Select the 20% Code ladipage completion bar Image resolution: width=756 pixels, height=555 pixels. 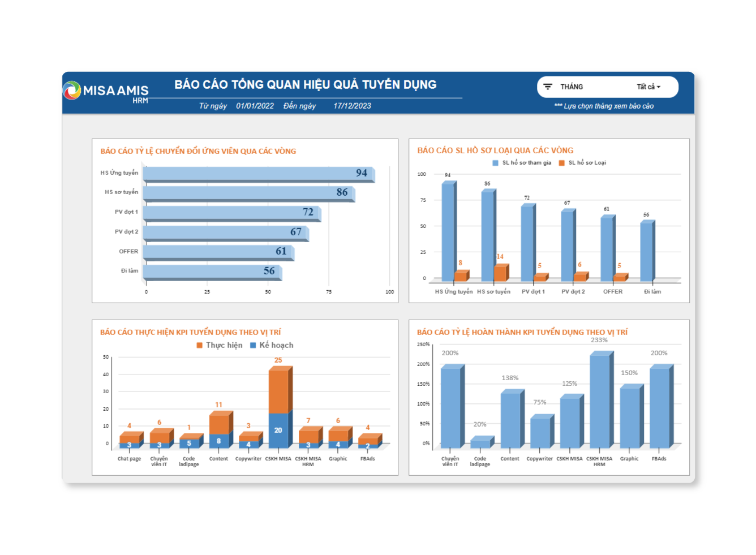pyautogui.click(x=480, y=442)
